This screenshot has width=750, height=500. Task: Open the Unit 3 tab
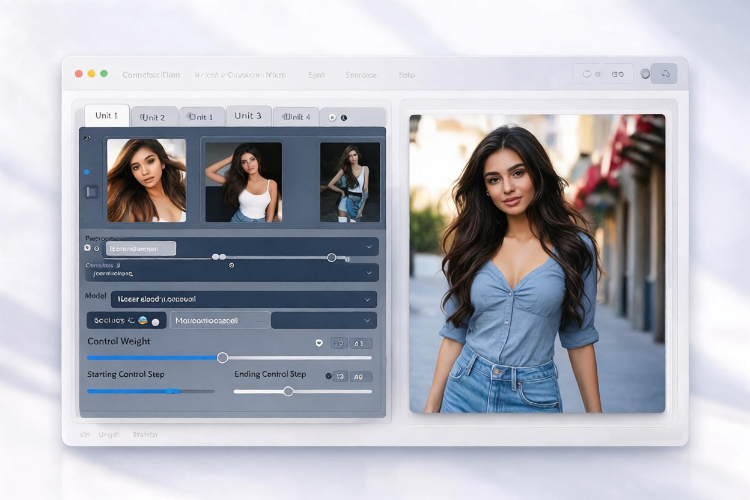248,116
